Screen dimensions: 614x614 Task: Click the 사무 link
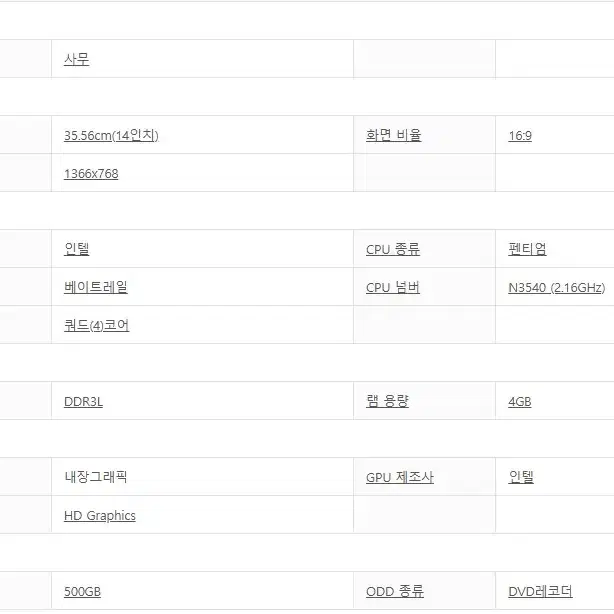pos(76,60)
